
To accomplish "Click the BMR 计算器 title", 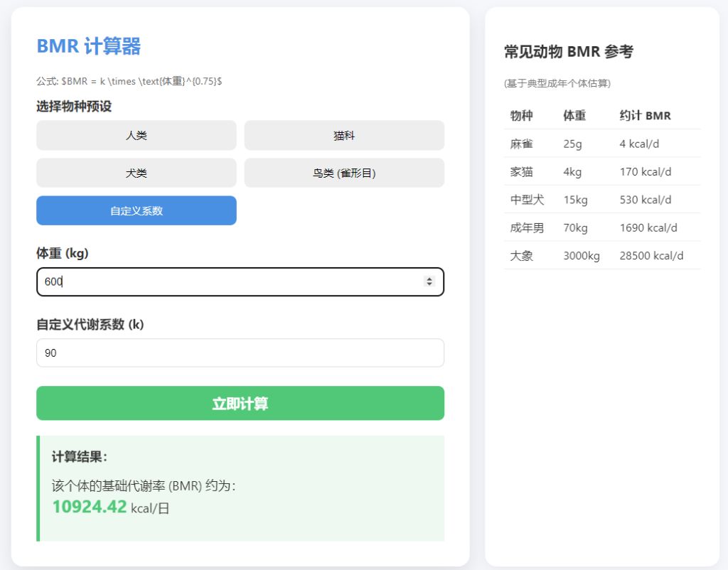I will pyautogui.click(x=89, y=47).
